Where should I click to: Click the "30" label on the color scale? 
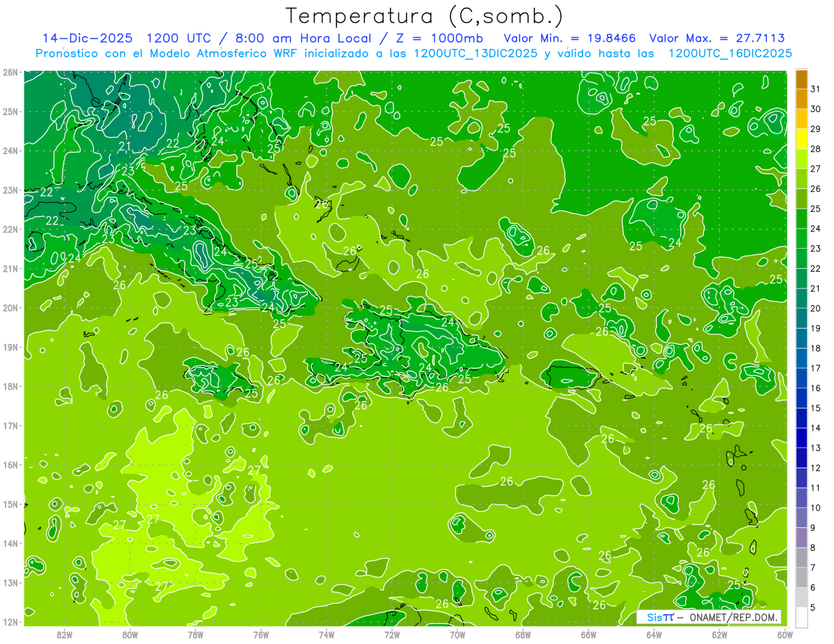(x=815, y=109)
